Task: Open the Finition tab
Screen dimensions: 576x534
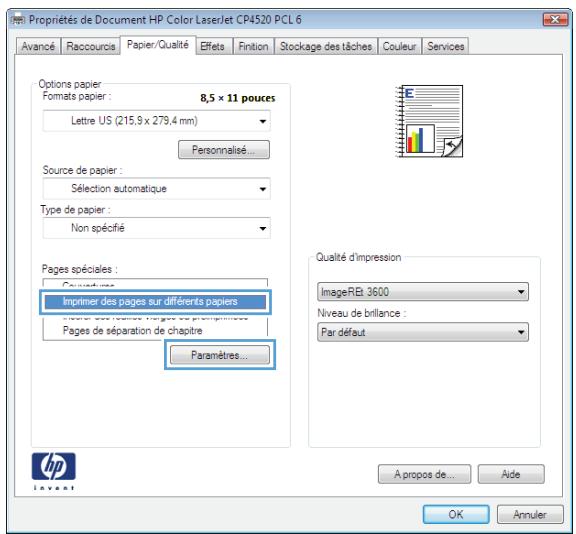Action: [253, 46]
